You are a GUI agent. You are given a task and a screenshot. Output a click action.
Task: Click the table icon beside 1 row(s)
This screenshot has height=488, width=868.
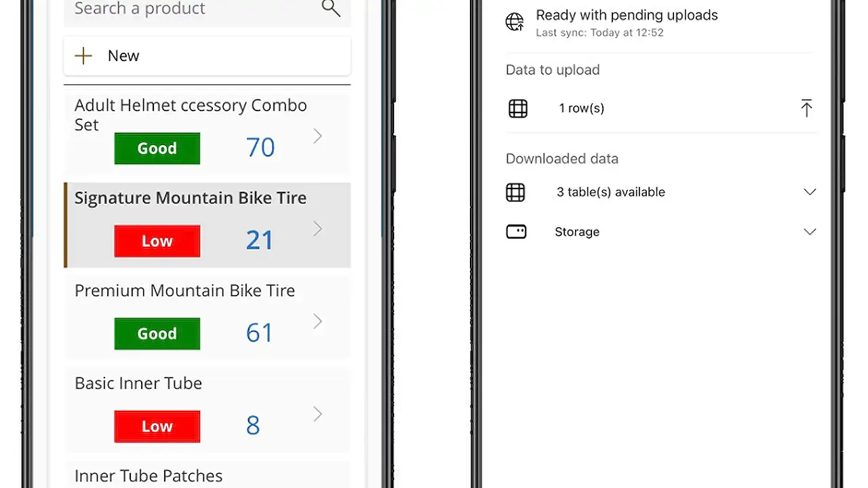pyautogui.click(x=518, y=108)
